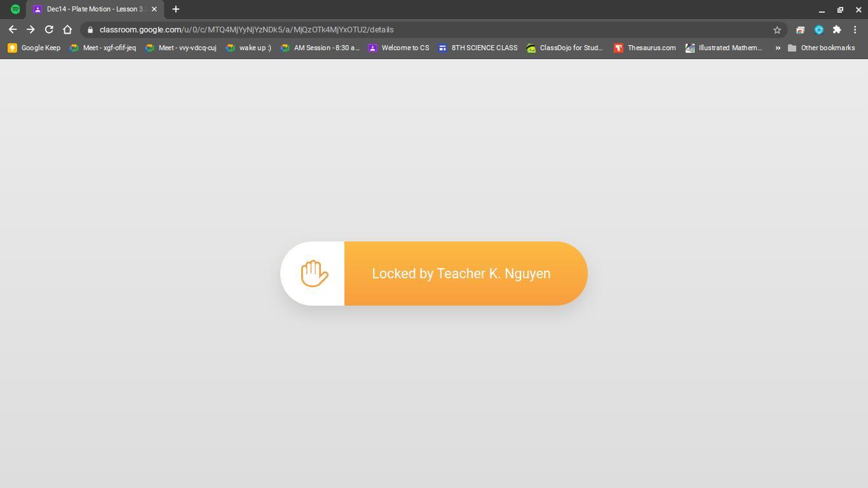Open the rainbow tabs extension icon
This screenshot has width=868, height=488.
coord(800,30)
